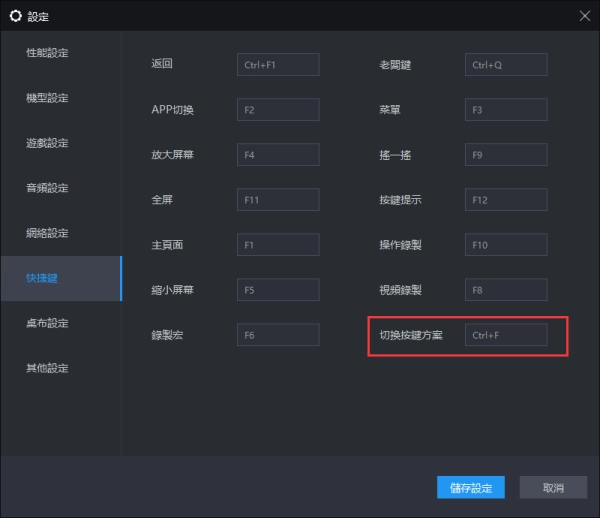The image size is (600, 518).
Task: Select the 遊戲設定 sidebar tab
Action: click(x=48, y=143)
